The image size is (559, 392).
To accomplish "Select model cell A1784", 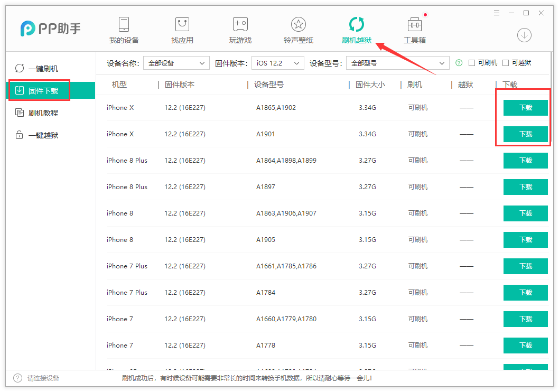I will (x=266, y=292).
